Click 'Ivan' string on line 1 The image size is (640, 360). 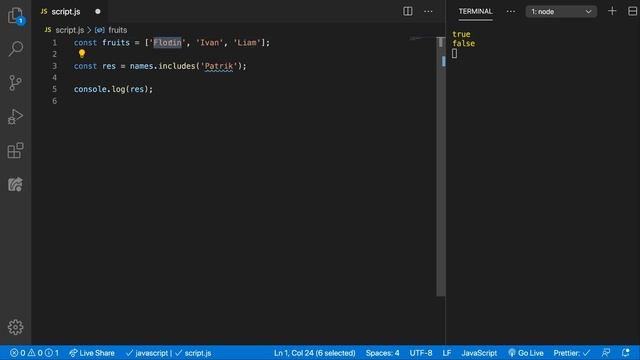point(210,42)
